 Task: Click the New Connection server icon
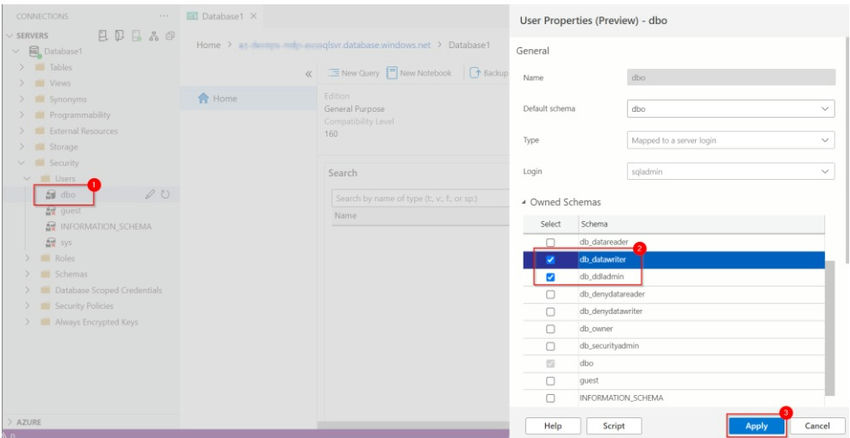click(x=103, y=36)
